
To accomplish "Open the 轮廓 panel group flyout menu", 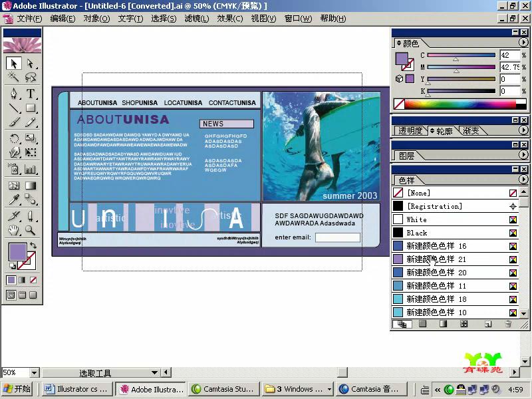I will click(523, 130).
